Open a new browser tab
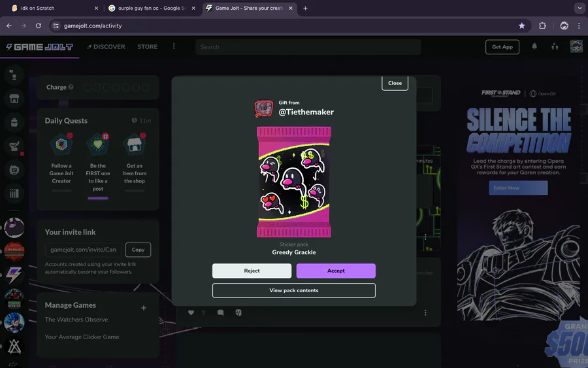Screen dimensions: 588x368 (305, 8)
